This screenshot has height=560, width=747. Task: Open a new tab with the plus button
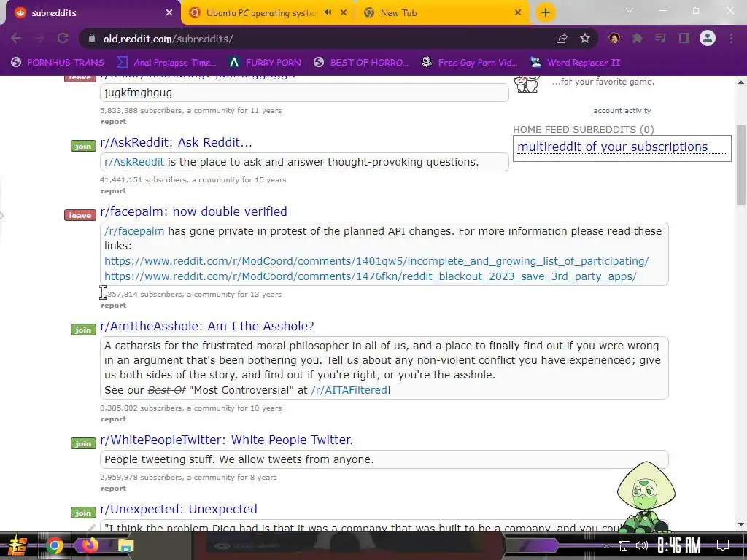[546, 12]
